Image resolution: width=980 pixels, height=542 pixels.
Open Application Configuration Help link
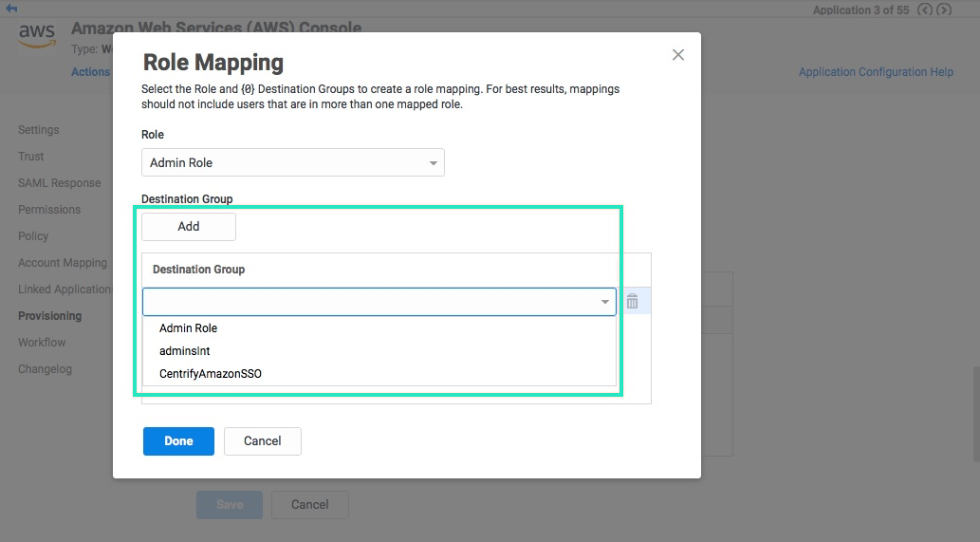[x=876, y=72]
